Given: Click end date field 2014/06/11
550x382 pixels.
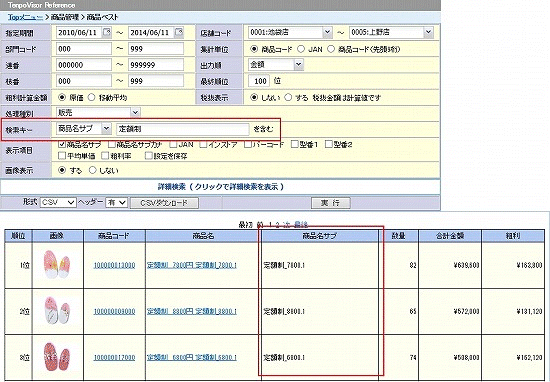Looking at the screenshot, I should tap(151, 33).
